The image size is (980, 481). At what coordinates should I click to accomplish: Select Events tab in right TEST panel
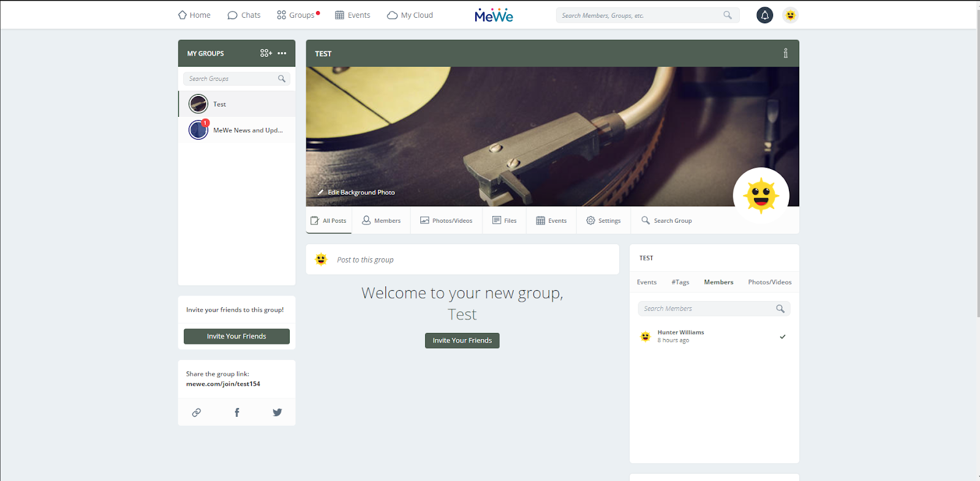(647, 282)
